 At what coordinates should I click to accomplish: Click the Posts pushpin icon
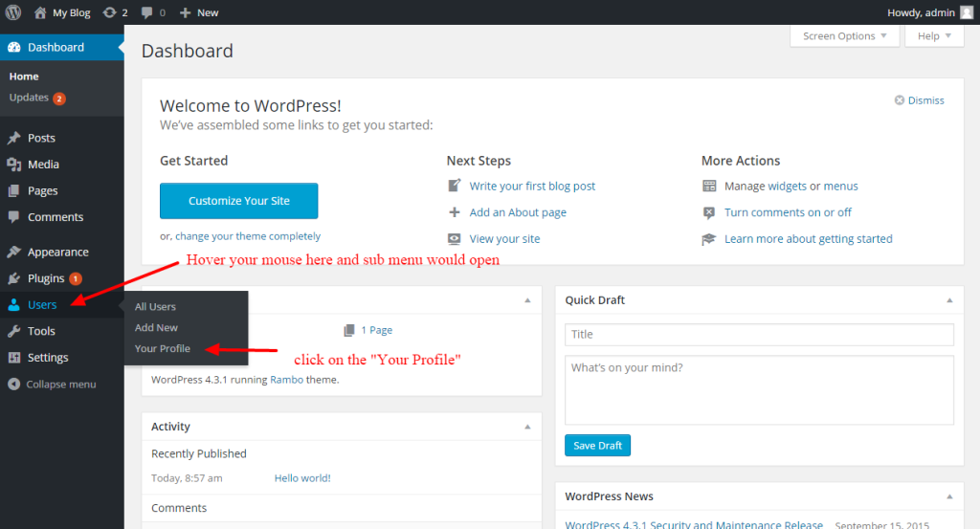(x=13, y=138)
